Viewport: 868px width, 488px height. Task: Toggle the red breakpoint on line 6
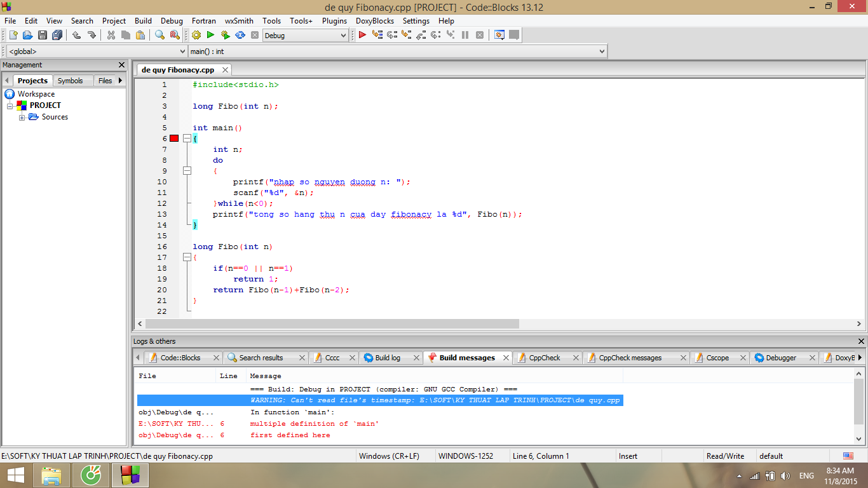174,139
